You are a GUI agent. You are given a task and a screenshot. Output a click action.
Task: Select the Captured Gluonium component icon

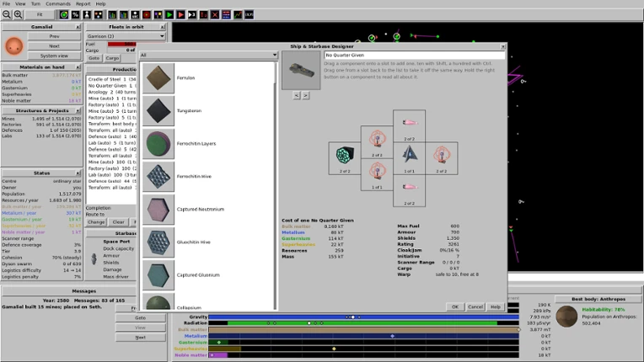click(158, 274)
